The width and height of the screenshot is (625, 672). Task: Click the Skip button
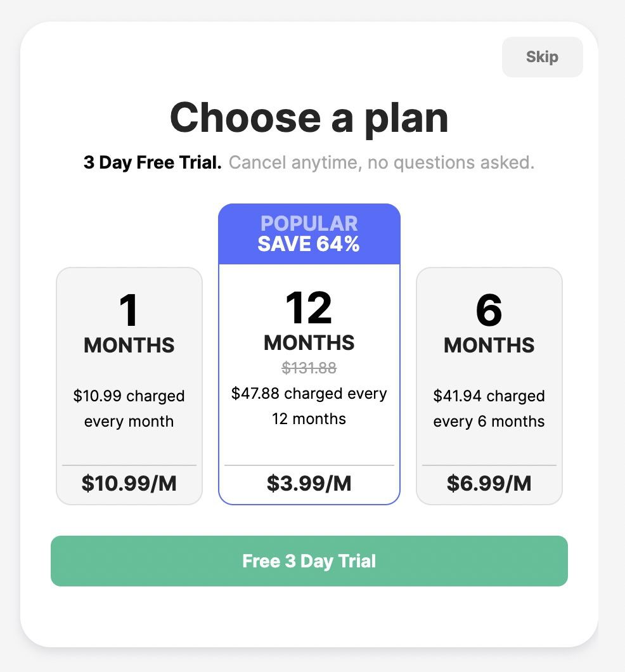click(542, 57)
